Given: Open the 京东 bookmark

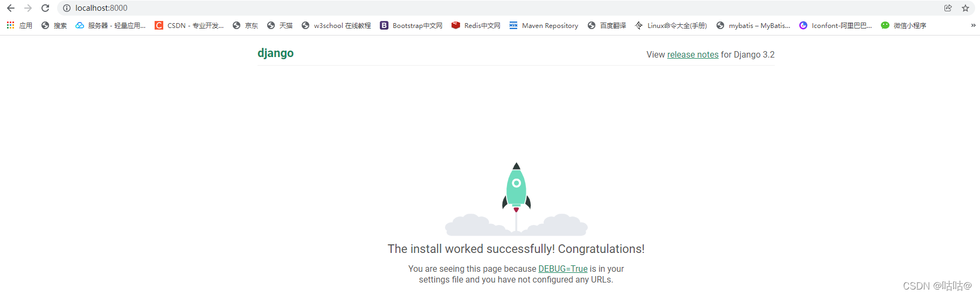Looking at the screenshot, I should pyautogui.click(x=245, y=25).
